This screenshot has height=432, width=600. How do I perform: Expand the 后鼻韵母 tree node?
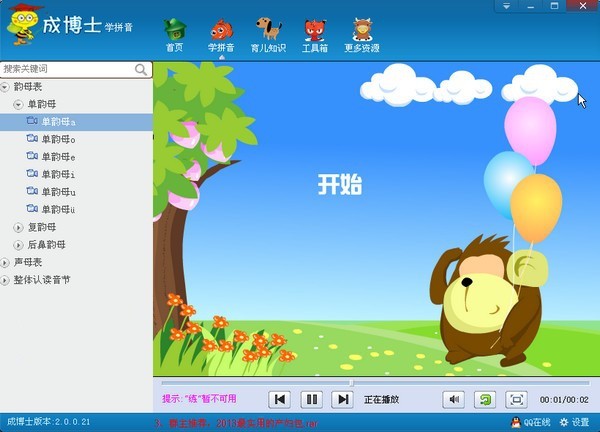coord(18,245)
